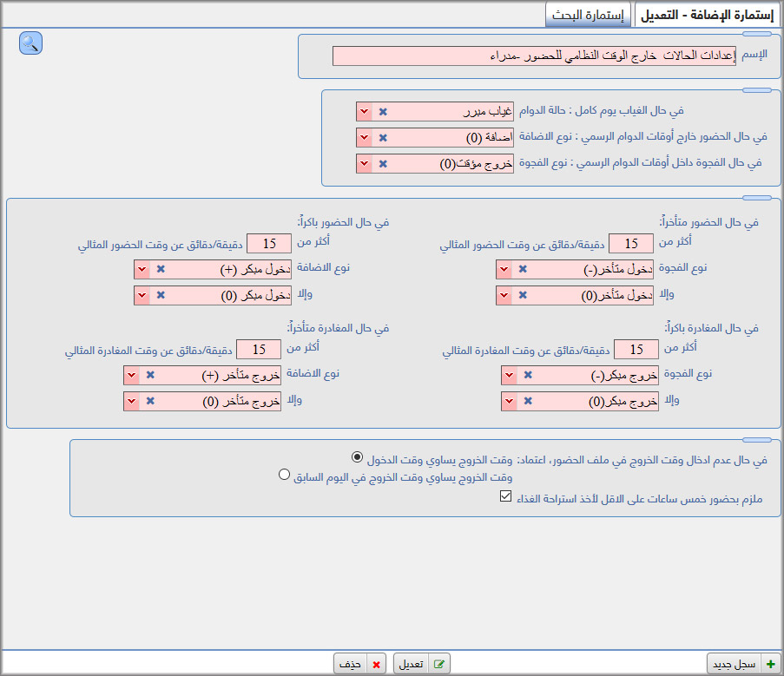784x676 pixels.
Task: Clear the دخول متأخر(-) gap type selection
Action: coord(523,270)
